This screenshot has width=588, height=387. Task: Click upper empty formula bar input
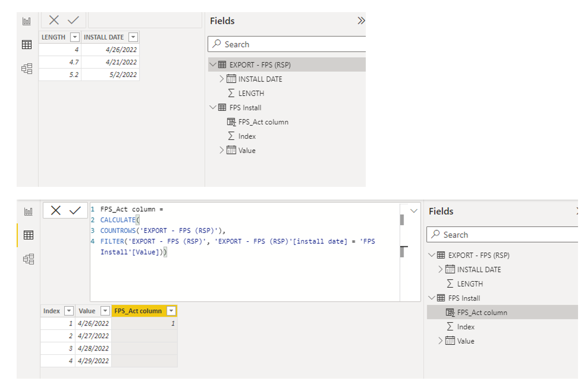click(145, 20)
